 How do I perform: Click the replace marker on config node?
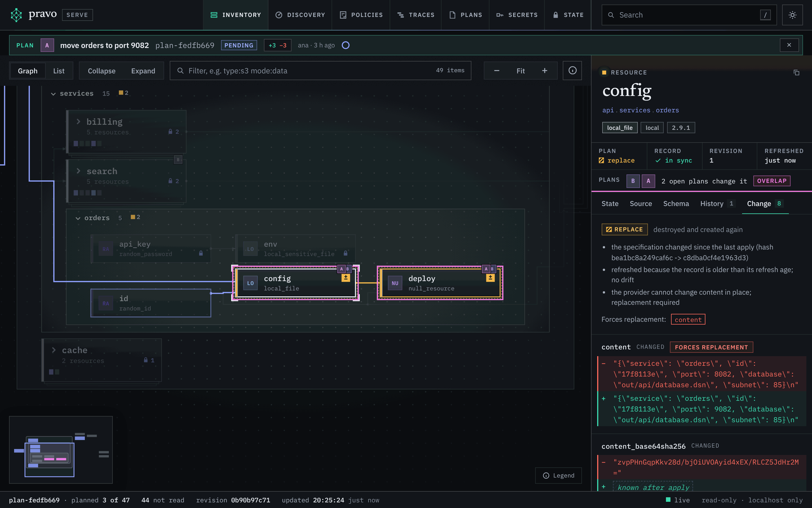pyautogui.click(x=346, y=278)
